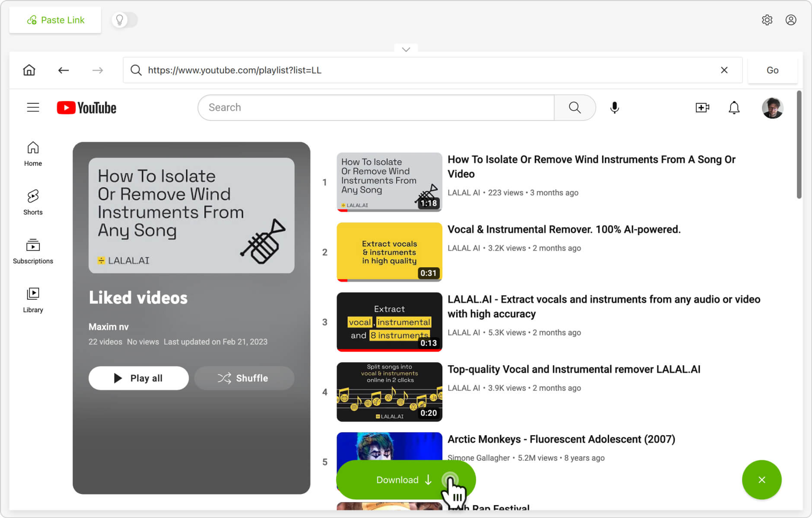The height and width of the screenshot is (518, 812).
Task: Open the settings gear icon
Action: point(767,20)
